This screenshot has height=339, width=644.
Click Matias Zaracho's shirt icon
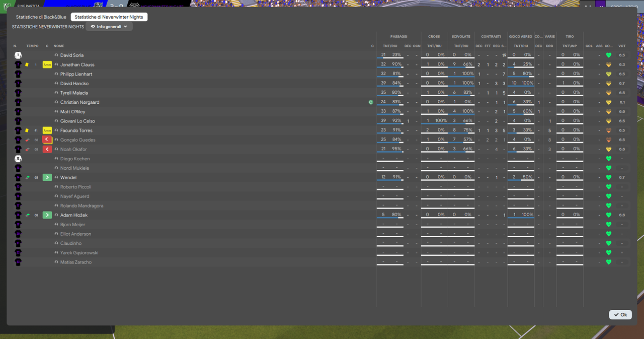[x=18, y=262]
